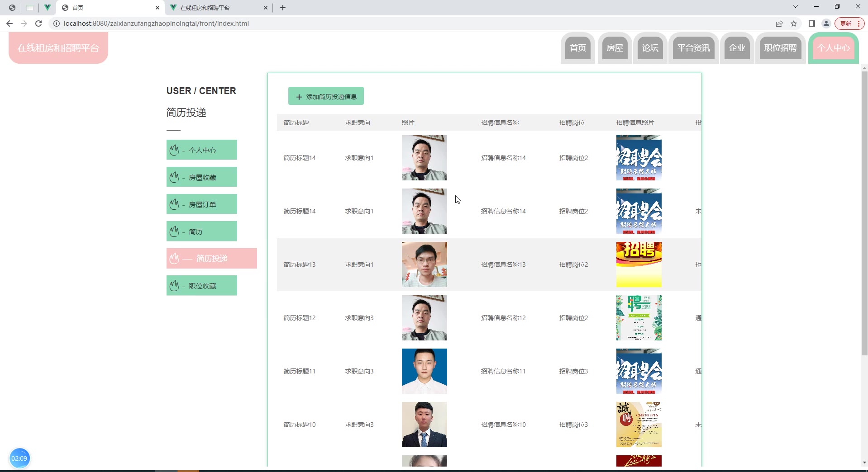Open the browser profile avatar
868x472 pixels.
826,24
